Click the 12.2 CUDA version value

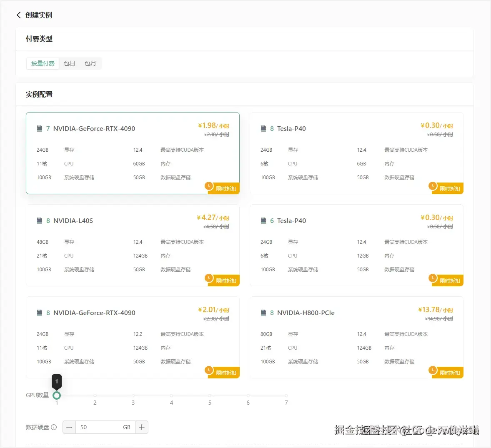pos(138,334)
